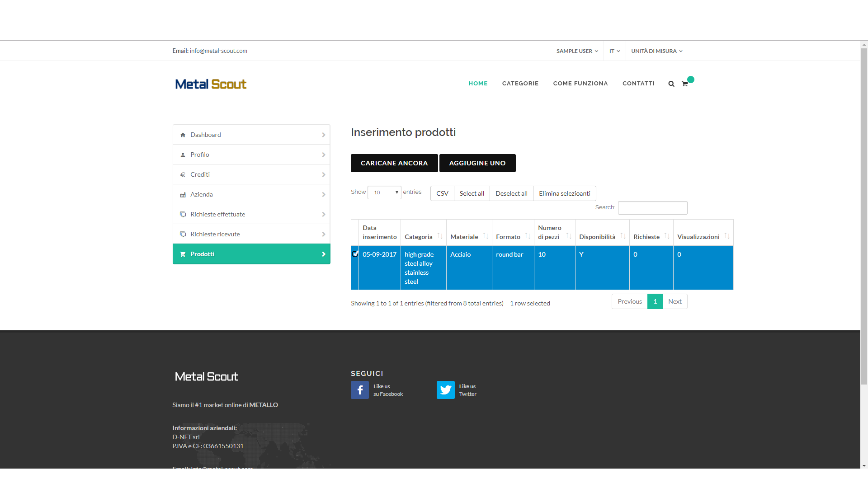The height and width of the screenshot is (488, 868).
Task: Click the Facebook icon under Seguici
Action: [360, 390]
